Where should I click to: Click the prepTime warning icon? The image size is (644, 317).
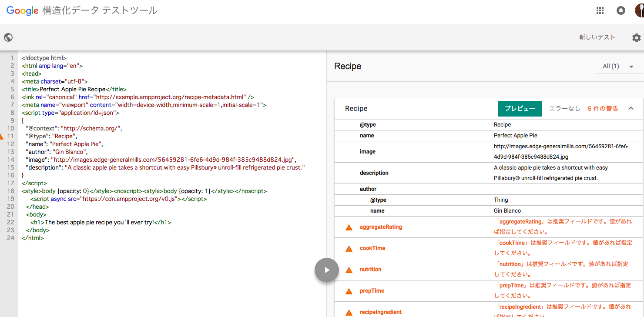pos(349,290)
